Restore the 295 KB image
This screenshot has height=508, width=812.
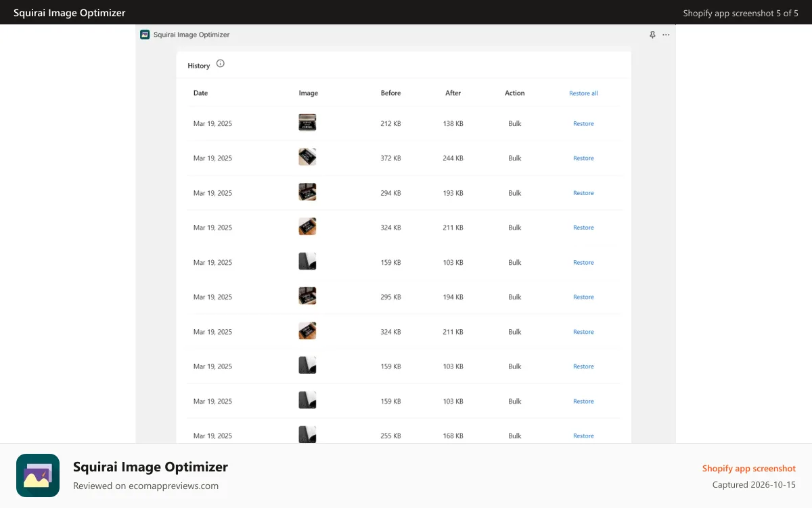point(583,297)
